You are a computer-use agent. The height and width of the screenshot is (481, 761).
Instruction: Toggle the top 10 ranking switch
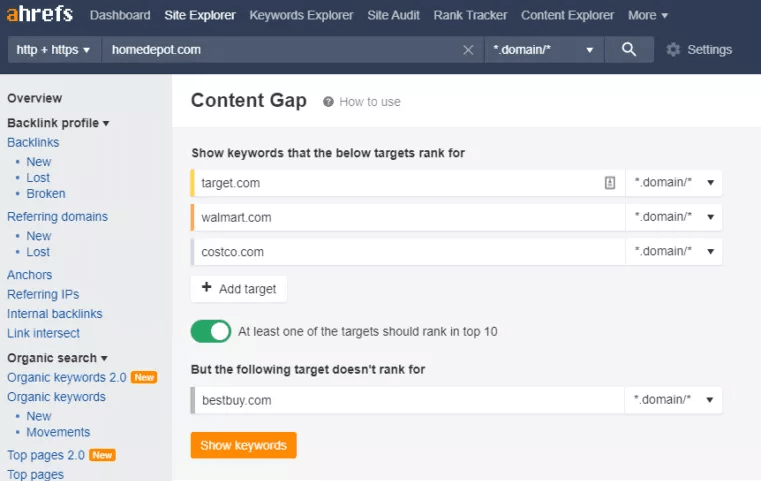211,331
